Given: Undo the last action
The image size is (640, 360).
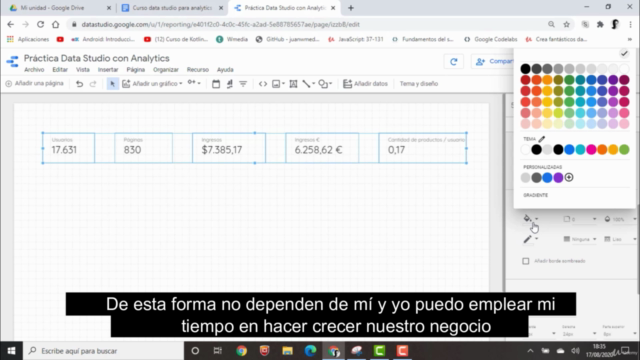Looking at the screenshot, I should [x=80, y=84].
